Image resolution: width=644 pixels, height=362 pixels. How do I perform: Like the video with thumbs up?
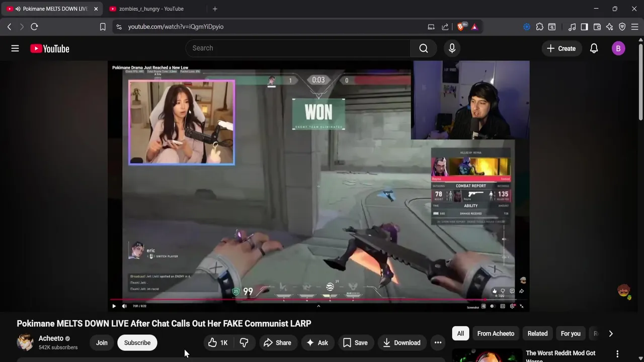[x=218, y=343]
